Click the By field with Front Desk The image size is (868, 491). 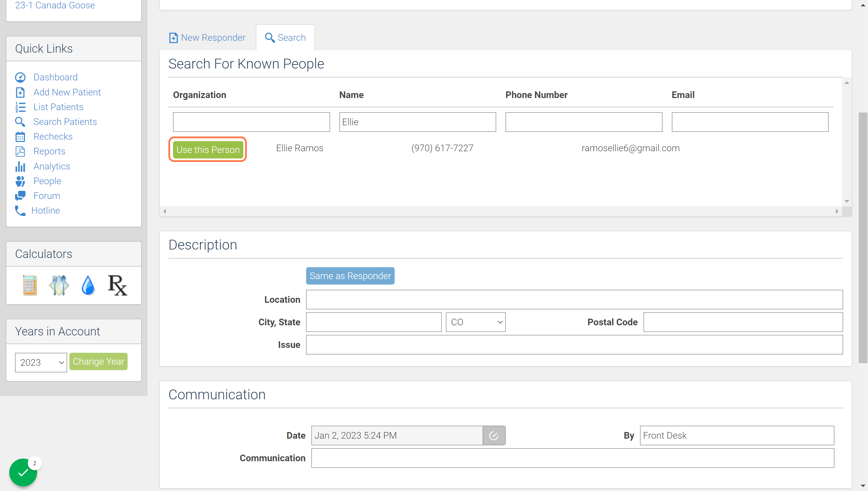click(737, 435)
